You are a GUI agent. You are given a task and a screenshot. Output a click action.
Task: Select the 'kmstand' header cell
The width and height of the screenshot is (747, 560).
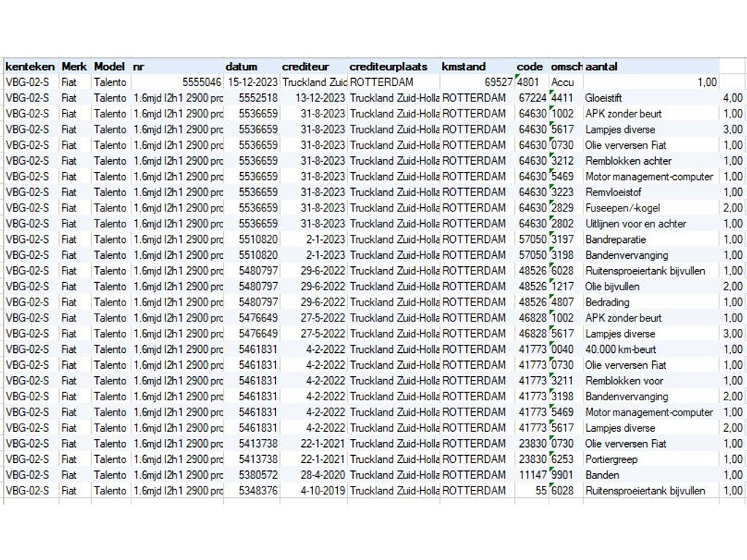pos(477,66)
